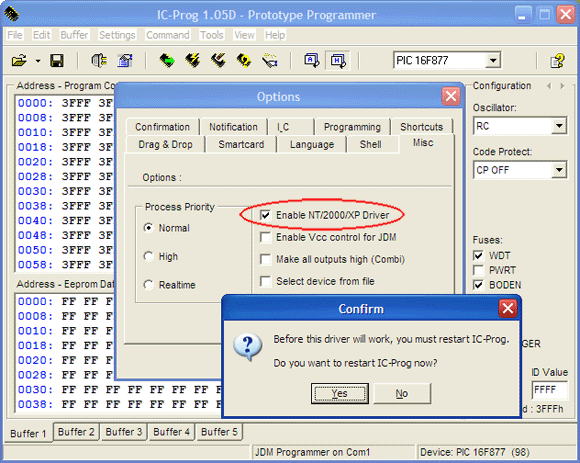Switch to Buffer 3 tab
Screen dimensions: 580x463
pos(124,432)
